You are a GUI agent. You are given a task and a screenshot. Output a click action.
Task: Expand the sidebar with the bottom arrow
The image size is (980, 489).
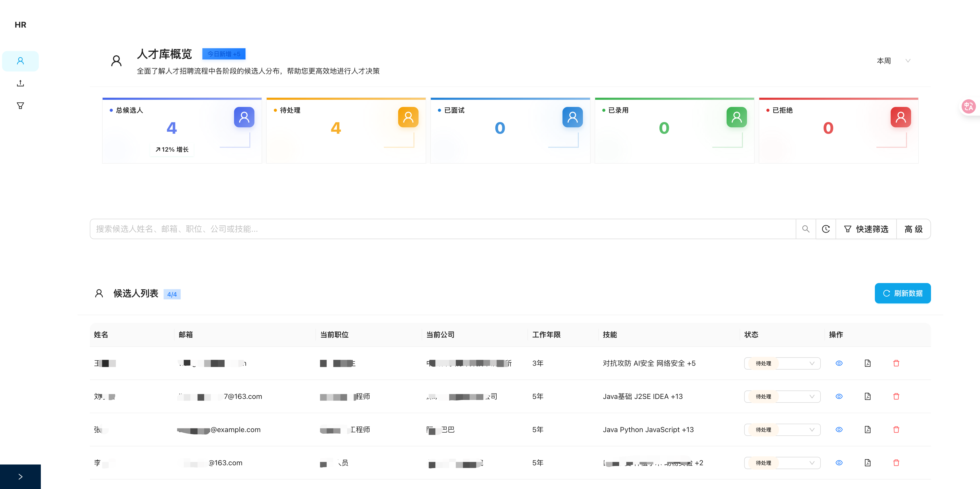tap(20, 476)
